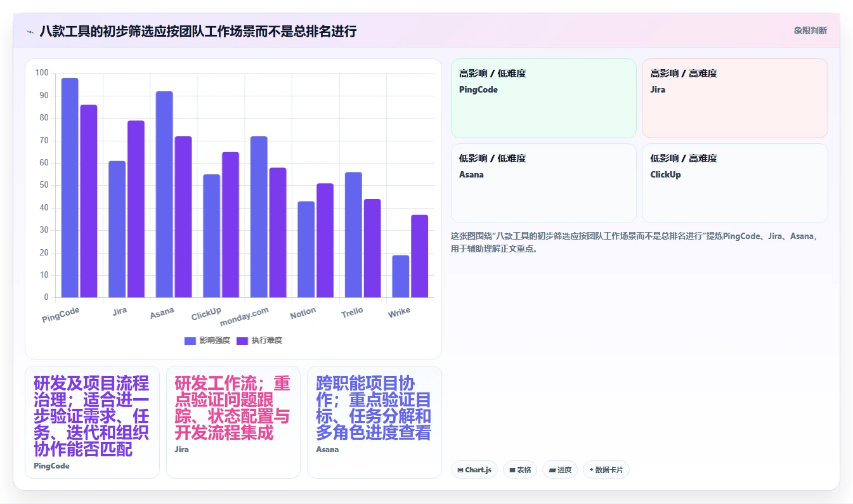Click the monday.com x-axis label
This screenshot has height=504, width=853.
point(244,316)
